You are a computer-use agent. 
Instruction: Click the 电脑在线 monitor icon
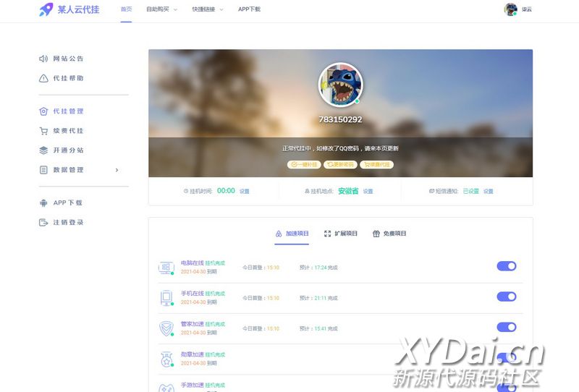coord(166,267)
